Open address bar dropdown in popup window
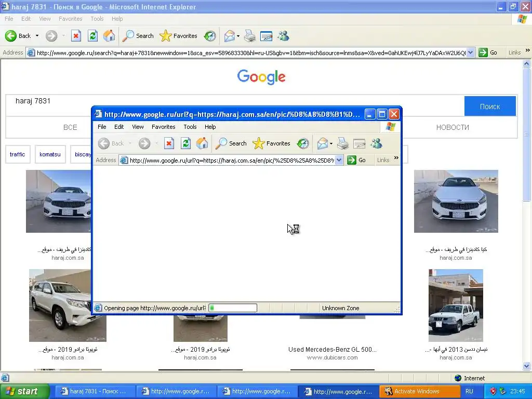This screenshot has width=532, height=399. coord(339,160)
